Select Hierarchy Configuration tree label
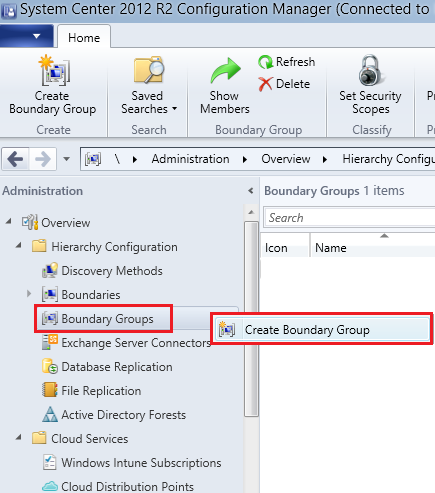 tap(114, 247)
